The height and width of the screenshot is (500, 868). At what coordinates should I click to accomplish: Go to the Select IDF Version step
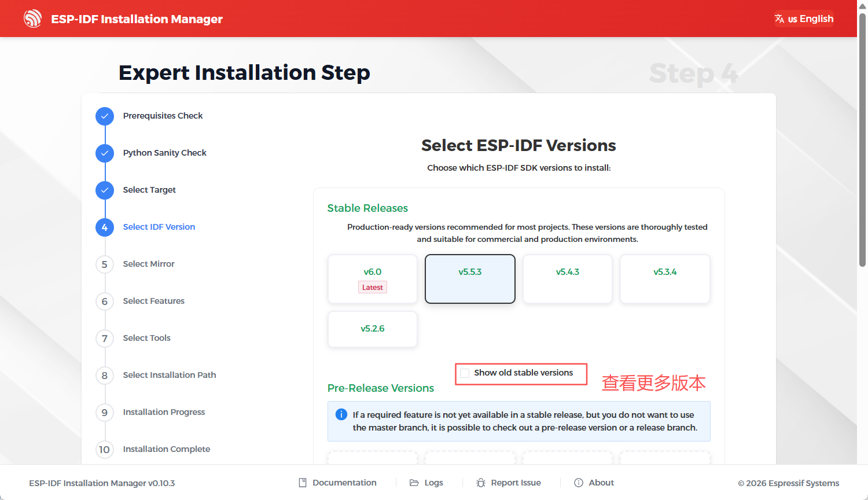coord(159,227)
